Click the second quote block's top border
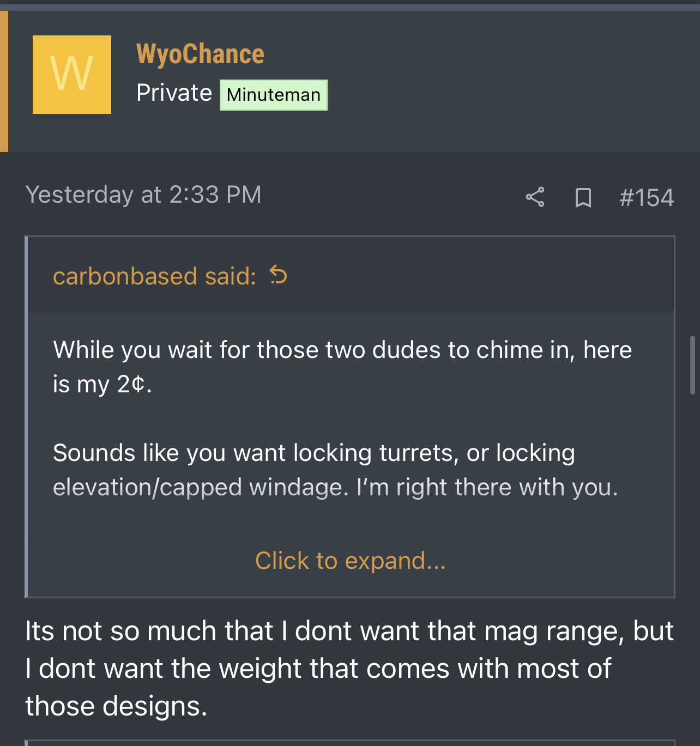Viewport: 700px width, 746px height. [350, 741]
